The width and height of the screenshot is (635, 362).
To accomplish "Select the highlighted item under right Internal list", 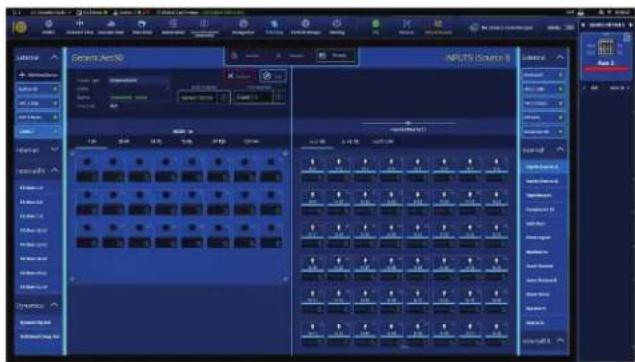I will pyautogui.click(x=543, y=166).
